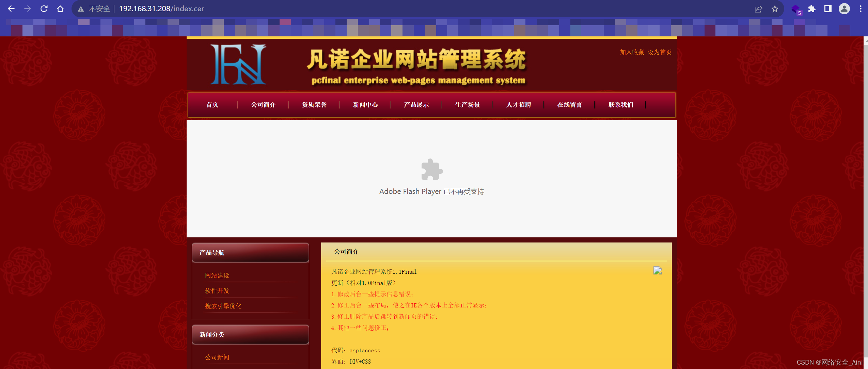Bookmark page with star icon
The height and width of the screenshot is (369, 868).
coord(775,9)
